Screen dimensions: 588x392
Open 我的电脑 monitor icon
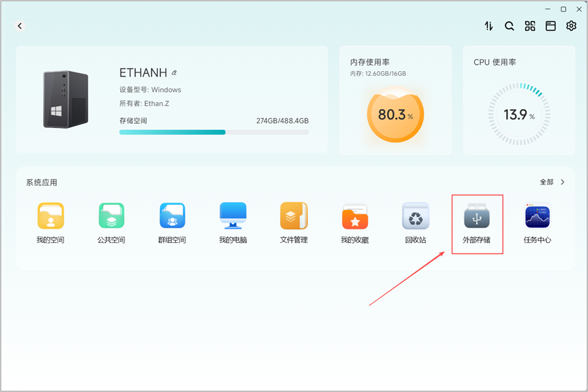tap(233, 216)
